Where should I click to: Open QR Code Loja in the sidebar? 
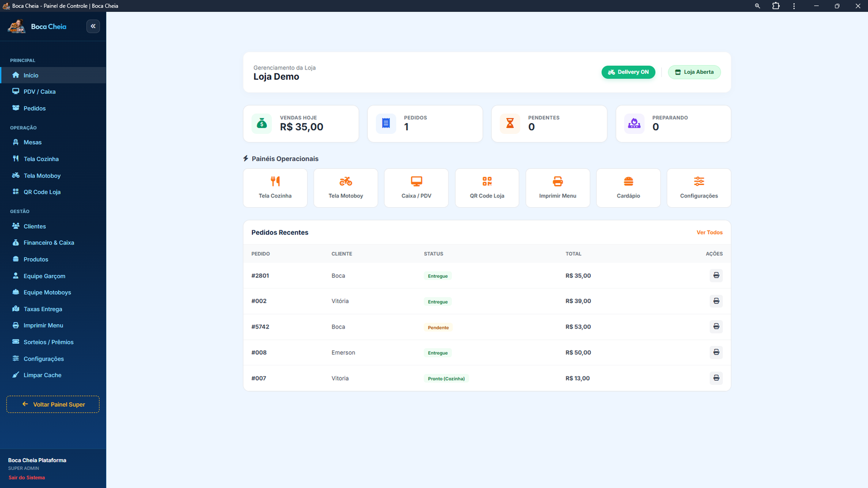pyautogui.click(x=53, y=192)
